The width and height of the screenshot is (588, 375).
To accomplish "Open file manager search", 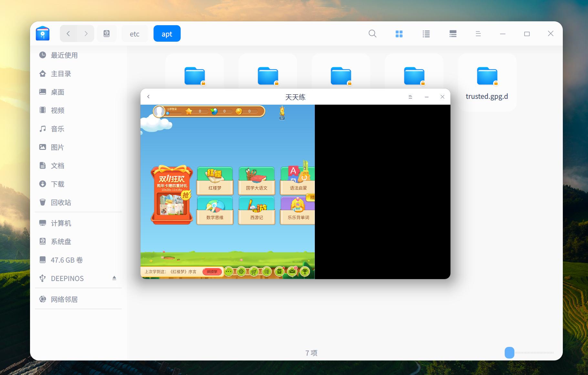I will (372, 34).
